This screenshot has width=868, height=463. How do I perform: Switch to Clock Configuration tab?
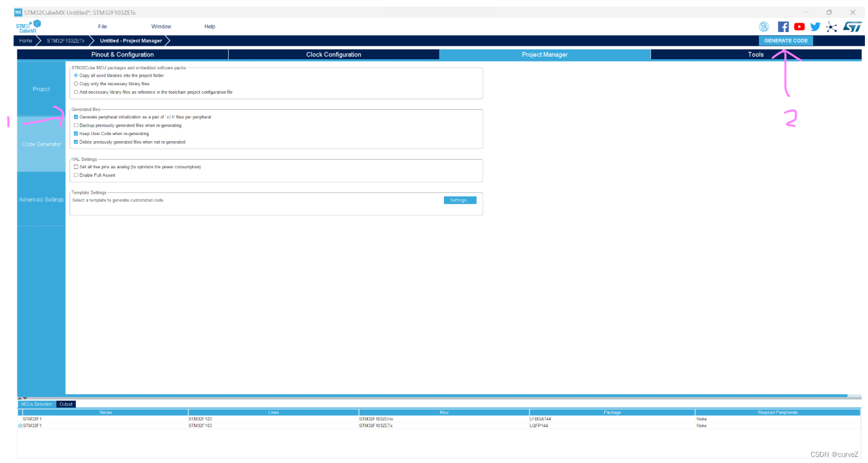(334, 54)
